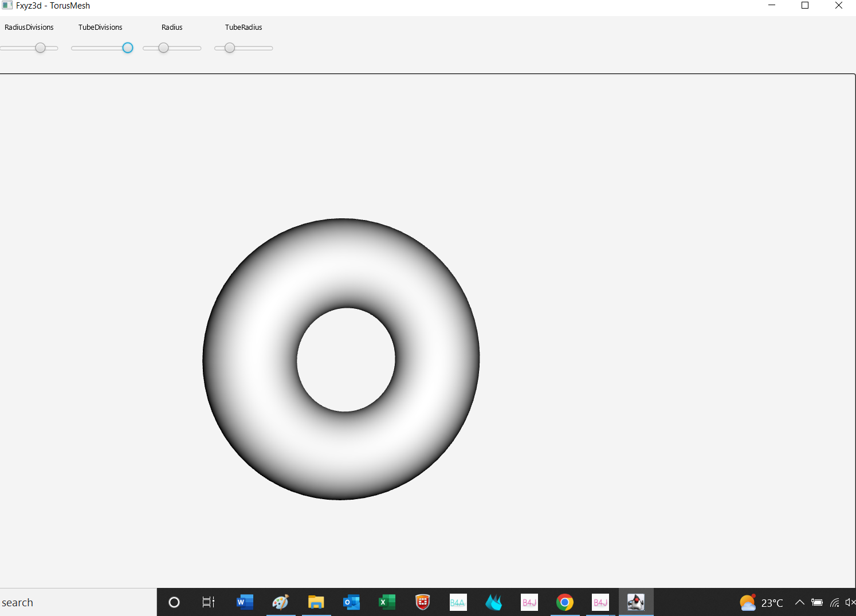856x616 pixels.
Task: Click the "RadiusDivisions" label
Action: [29, 28]
